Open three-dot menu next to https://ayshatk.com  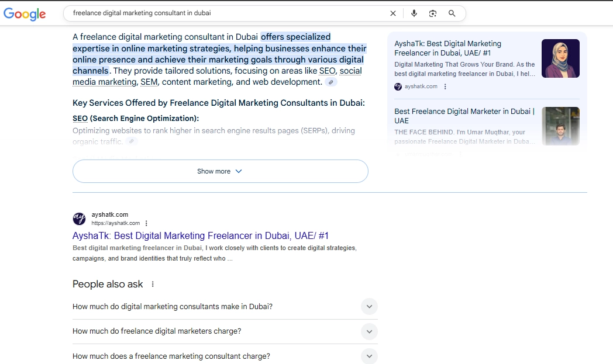(x=146, y=223)
